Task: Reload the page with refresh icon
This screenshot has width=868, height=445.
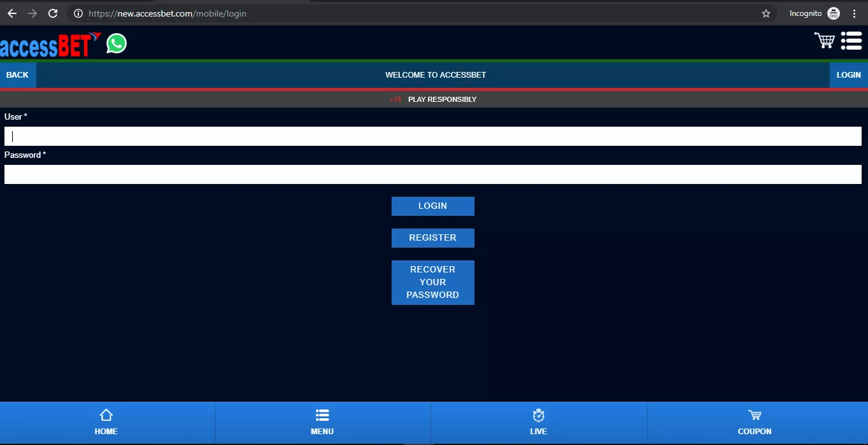Action: pos(53,13)
